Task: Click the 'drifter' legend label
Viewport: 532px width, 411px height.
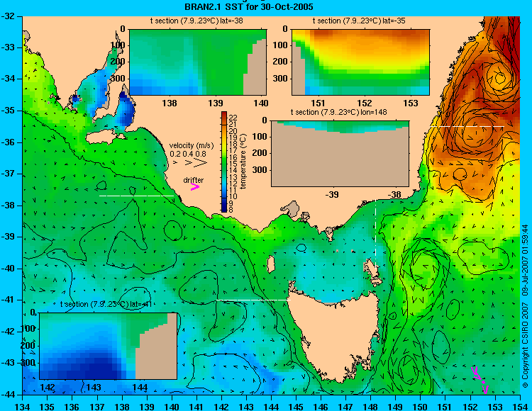Action: point(194,180)
